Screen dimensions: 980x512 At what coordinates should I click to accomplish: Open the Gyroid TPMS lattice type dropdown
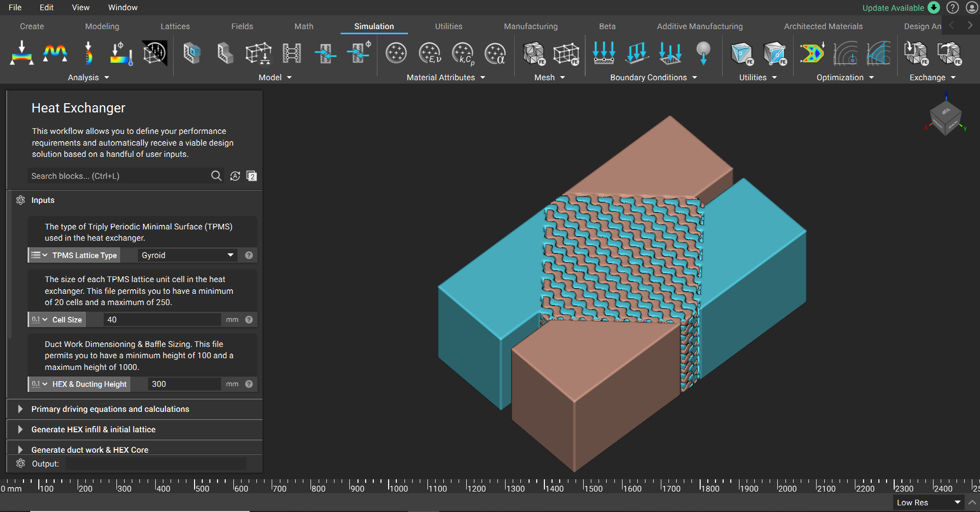187,255
